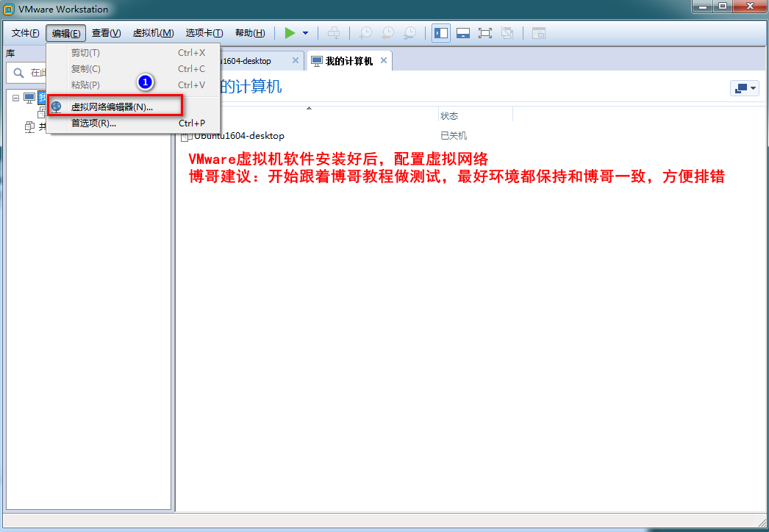Click the greyed 剪切(T) menu entry

point(133,52)
